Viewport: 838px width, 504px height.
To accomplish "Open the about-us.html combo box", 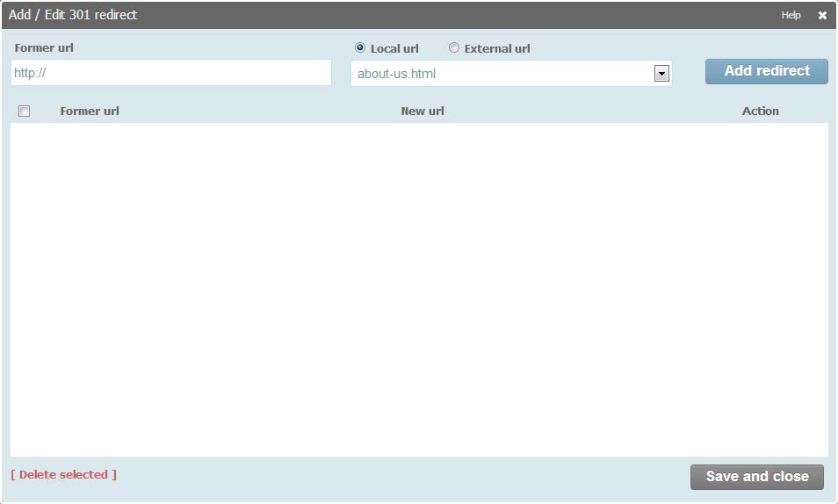I will (501, 74).
